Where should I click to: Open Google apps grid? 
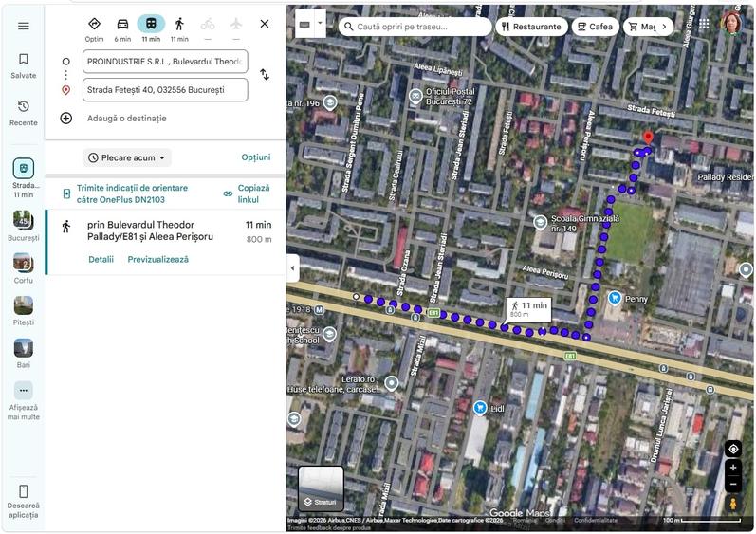704,24
